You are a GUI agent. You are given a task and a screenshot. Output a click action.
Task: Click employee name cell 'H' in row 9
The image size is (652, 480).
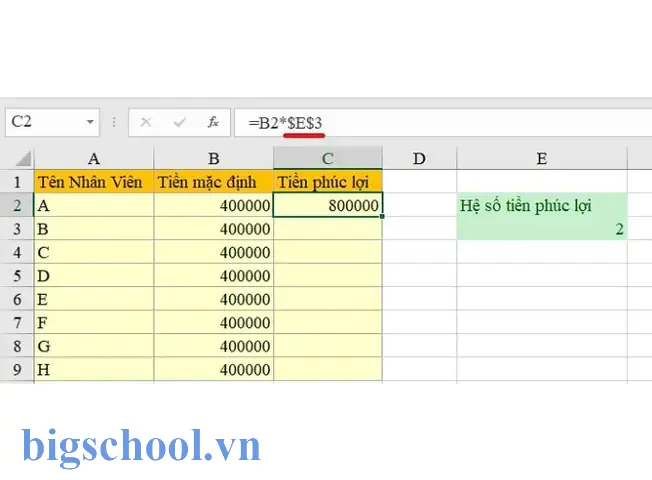(94, 369)
